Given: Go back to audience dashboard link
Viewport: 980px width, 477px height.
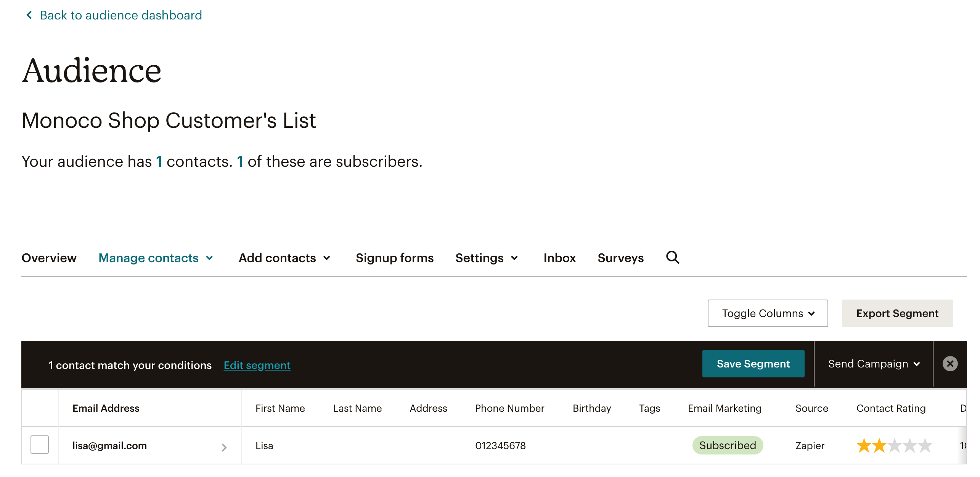Looking at the screenshot, I should [x=121, y=15].
